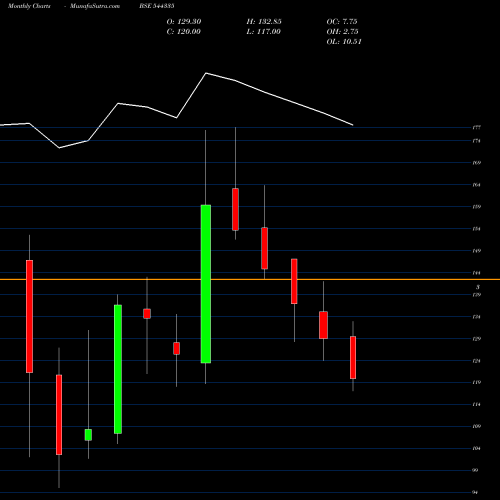The height and width of the screenshot is (500, 500).
Task: Click the "BSE 544335" symbol label
Action: pyautogui.click(x=157, y=6)
